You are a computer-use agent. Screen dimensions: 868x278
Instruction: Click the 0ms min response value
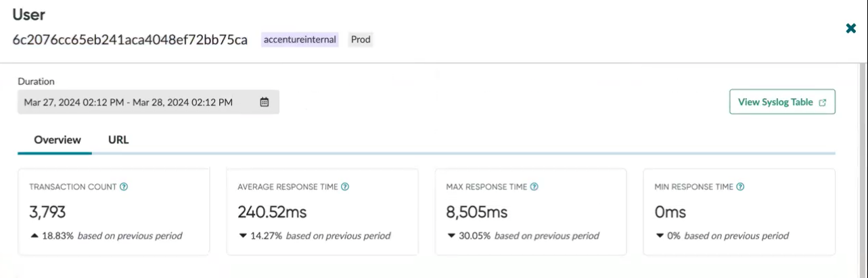(x=670, y=212)
